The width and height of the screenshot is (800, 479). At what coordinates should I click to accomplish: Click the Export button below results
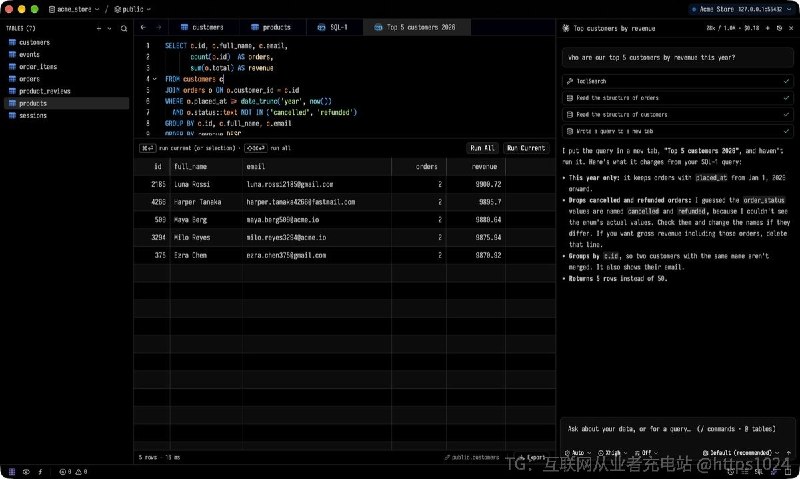click(532, 457)
